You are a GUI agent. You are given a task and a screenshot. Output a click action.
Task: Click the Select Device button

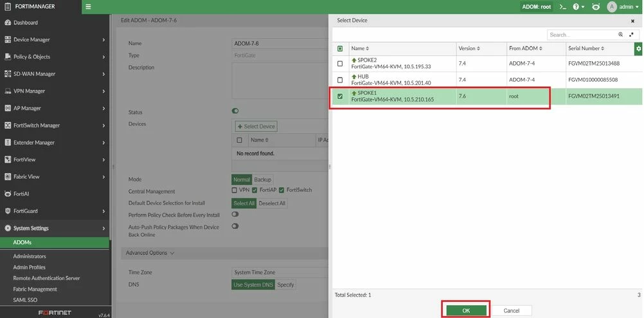256,126
